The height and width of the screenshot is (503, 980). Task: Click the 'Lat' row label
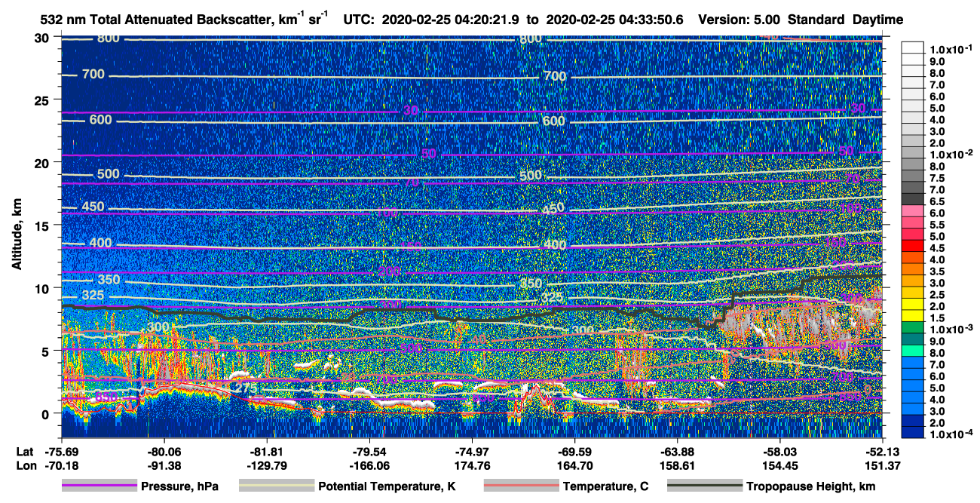[24, 451]
